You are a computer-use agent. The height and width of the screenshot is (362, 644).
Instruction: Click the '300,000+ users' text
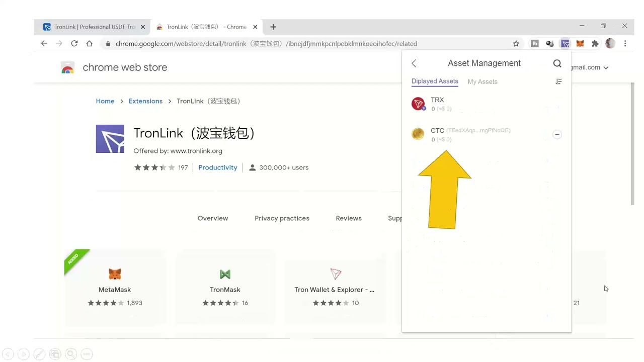click(x=284, y=167)
